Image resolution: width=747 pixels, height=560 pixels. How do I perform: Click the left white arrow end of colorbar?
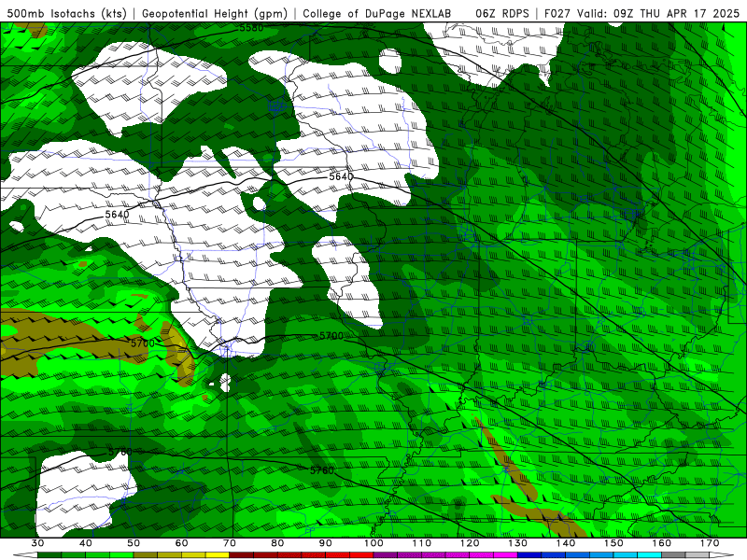25,555
